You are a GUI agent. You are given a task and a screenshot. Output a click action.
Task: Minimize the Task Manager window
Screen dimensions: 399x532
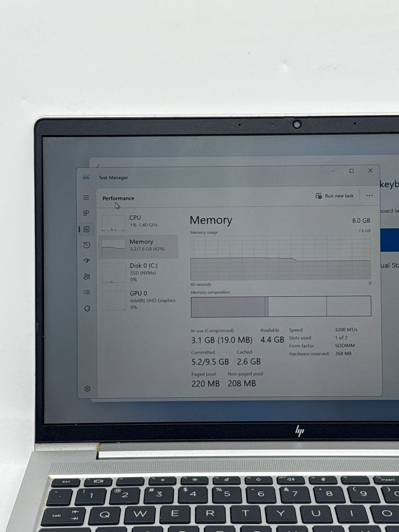click(x=333, y=171)
